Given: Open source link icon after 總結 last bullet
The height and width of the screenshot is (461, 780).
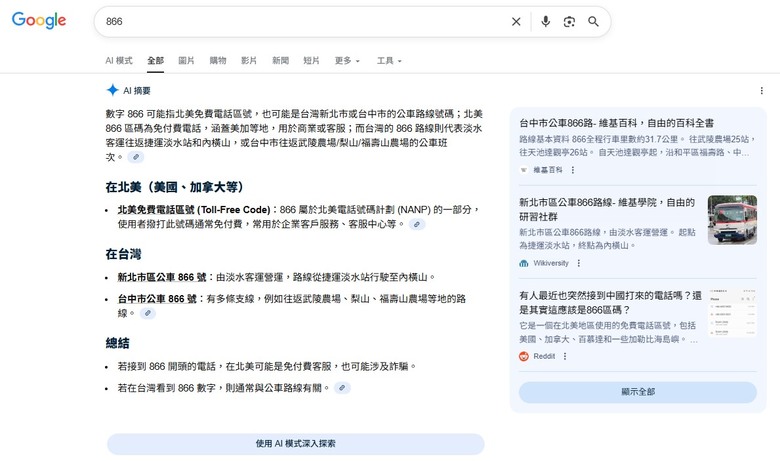Looking at the screenshot, I should [x=342, y=388].
